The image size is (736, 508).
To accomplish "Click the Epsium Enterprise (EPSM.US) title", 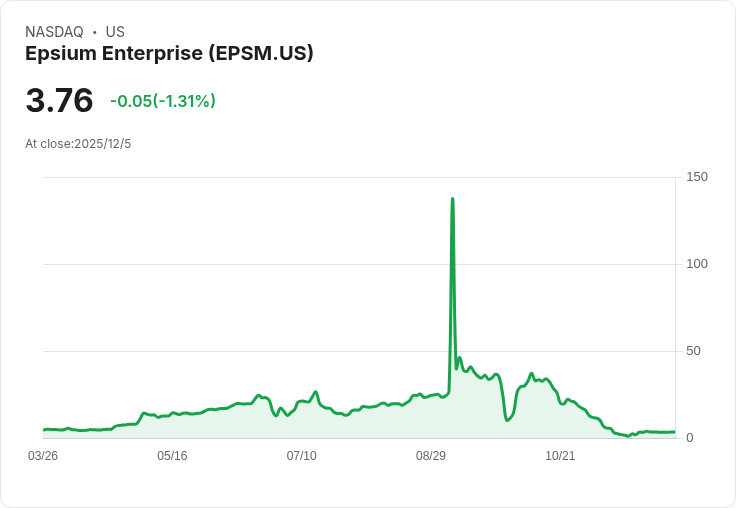I will point(169,53).
